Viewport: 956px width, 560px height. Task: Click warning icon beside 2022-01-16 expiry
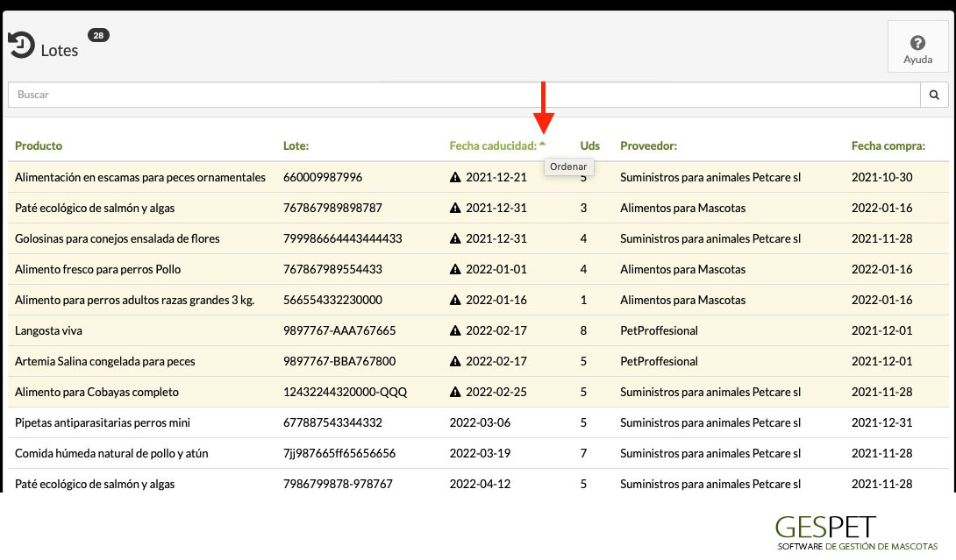(x=455, y=300)
